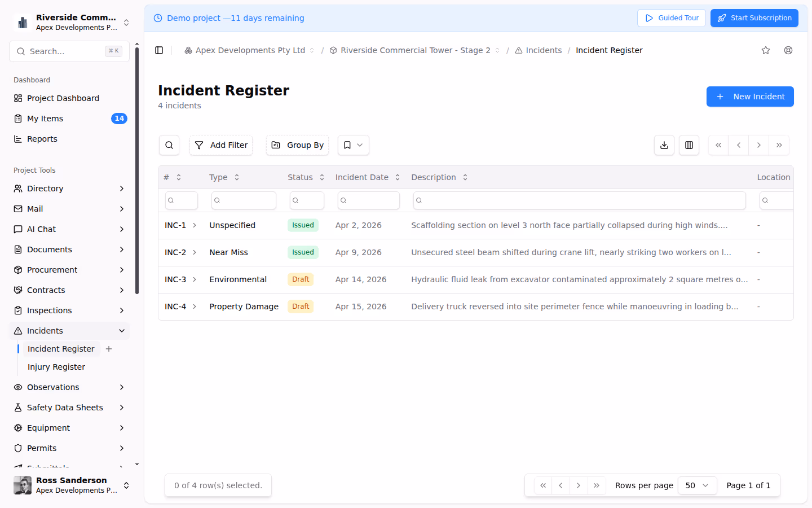Open the help icon near the breadcrumb

pos(788,50)
